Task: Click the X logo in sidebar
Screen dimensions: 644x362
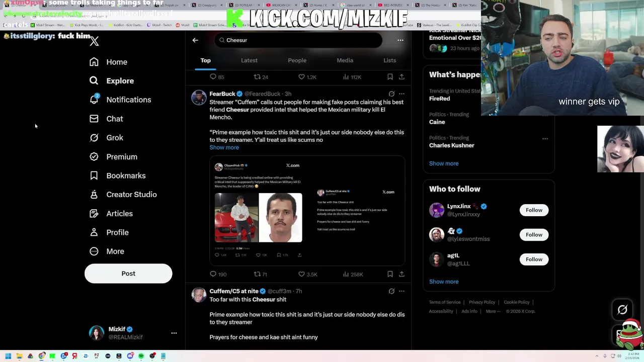Action: (94, 41)
